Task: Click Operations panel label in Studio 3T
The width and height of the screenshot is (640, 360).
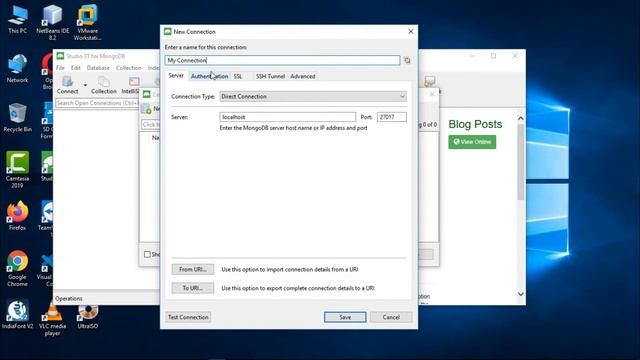Action: 69,298
